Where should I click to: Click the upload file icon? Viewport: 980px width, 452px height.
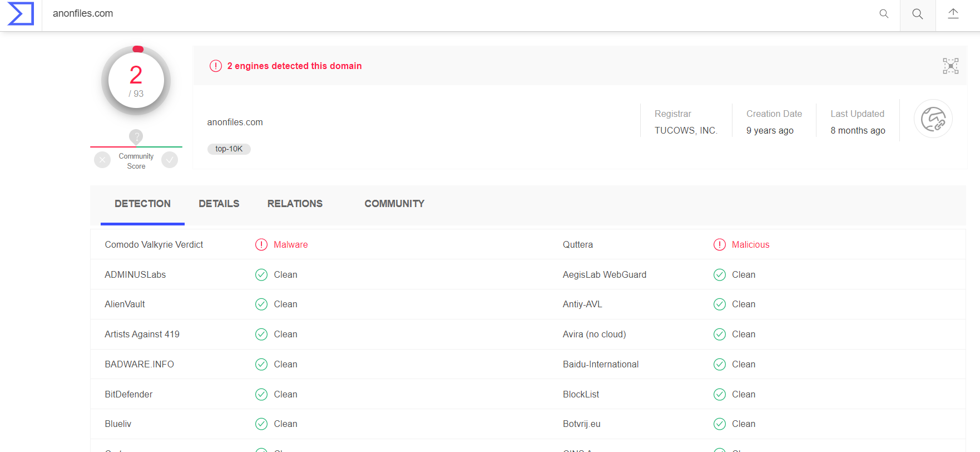tap(953, 14)
